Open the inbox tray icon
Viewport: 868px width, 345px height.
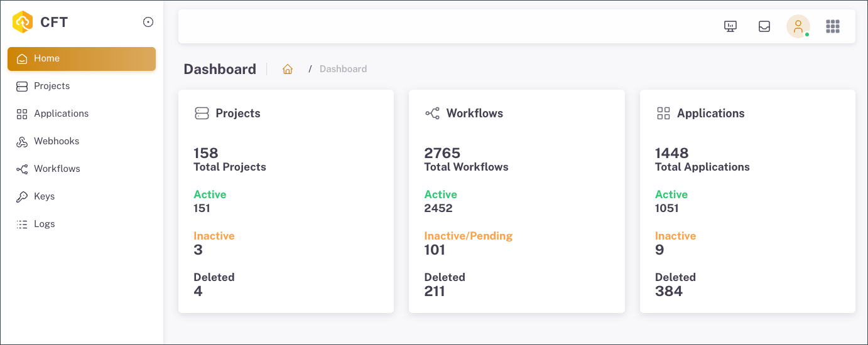(x=764, y=26)
